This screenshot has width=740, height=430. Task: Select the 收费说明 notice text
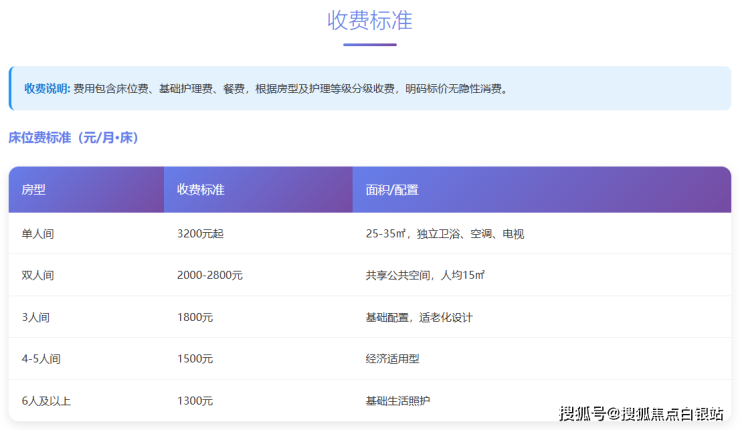click(266, 88)
